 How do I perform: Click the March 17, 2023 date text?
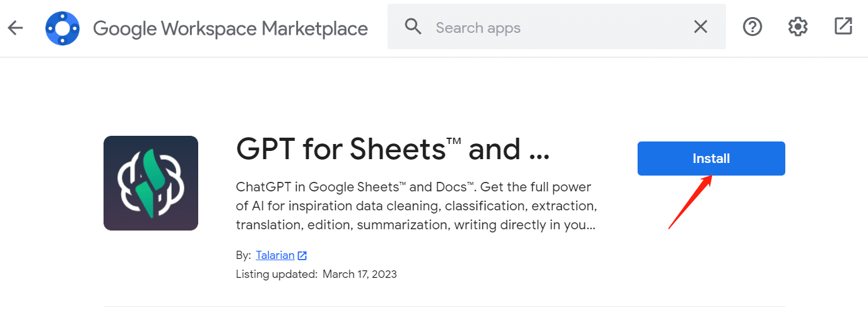(359, 274)
